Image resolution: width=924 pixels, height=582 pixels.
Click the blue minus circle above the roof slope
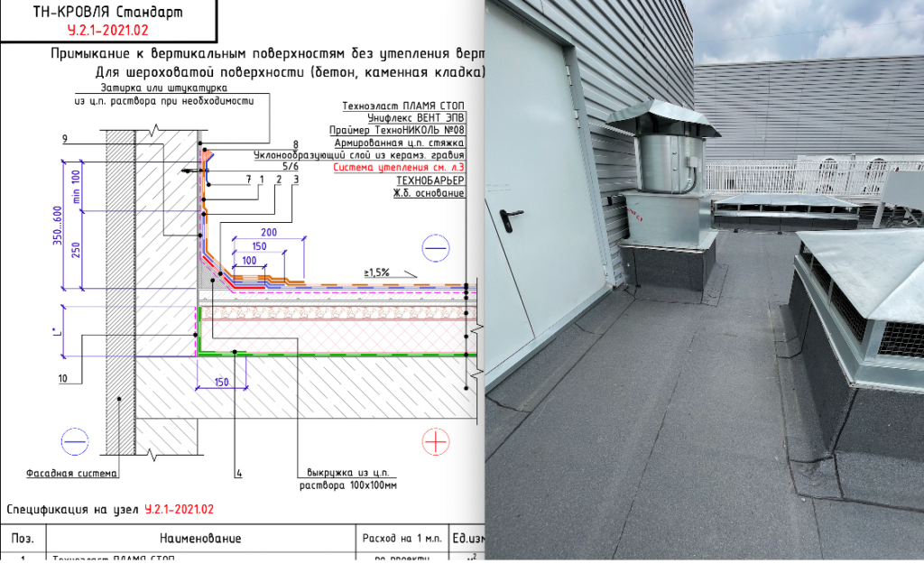[436, 247]
